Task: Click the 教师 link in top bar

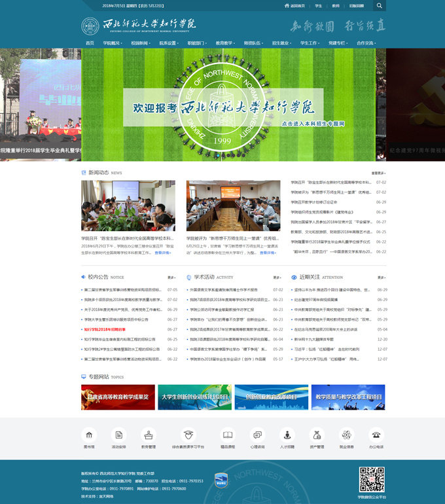Action: pos(336,6)
